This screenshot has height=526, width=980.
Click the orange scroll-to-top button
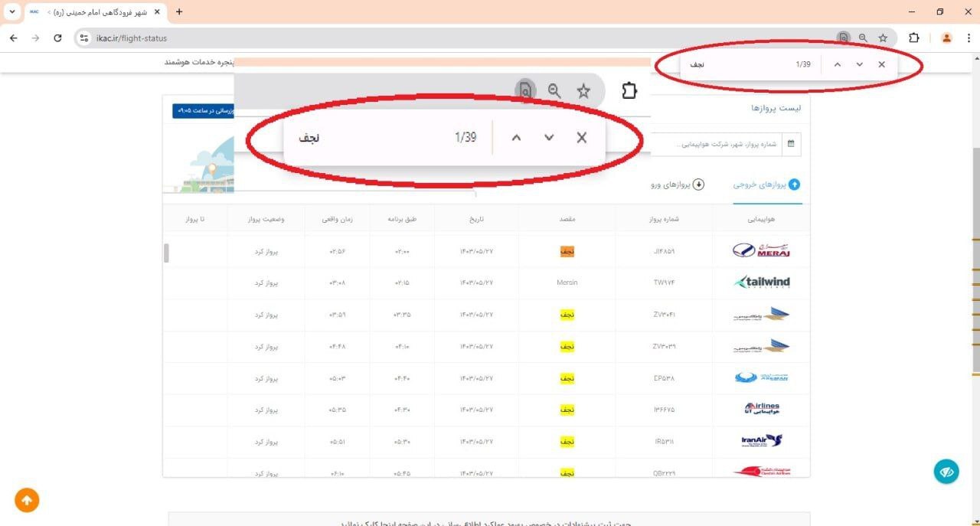[x=27, y=500]
